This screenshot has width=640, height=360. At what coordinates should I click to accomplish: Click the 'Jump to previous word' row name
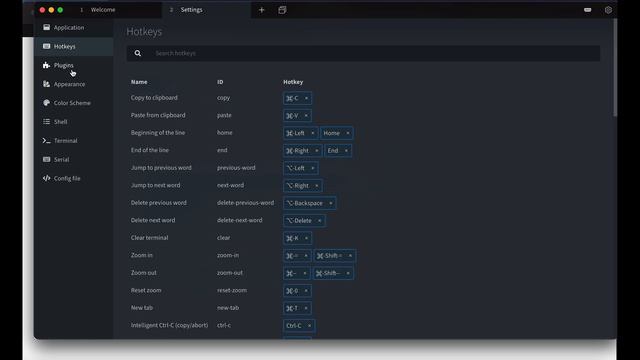161,168
